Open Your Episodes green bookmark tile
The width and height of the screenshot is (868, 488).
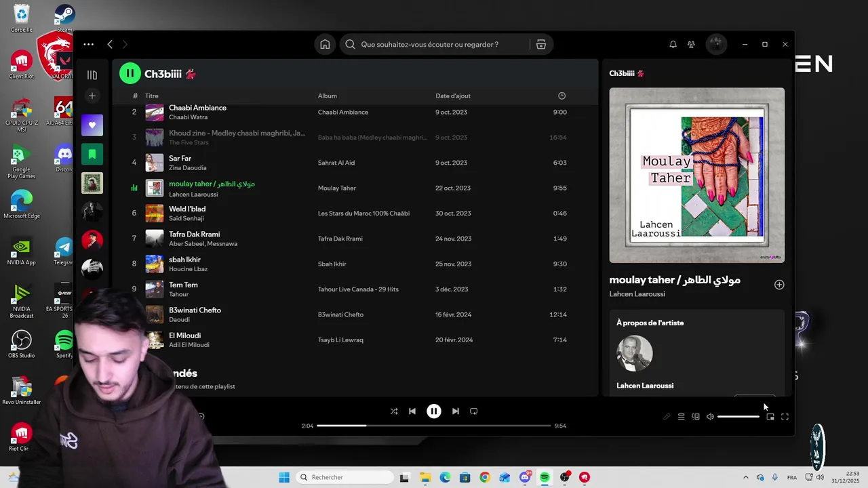92,154
